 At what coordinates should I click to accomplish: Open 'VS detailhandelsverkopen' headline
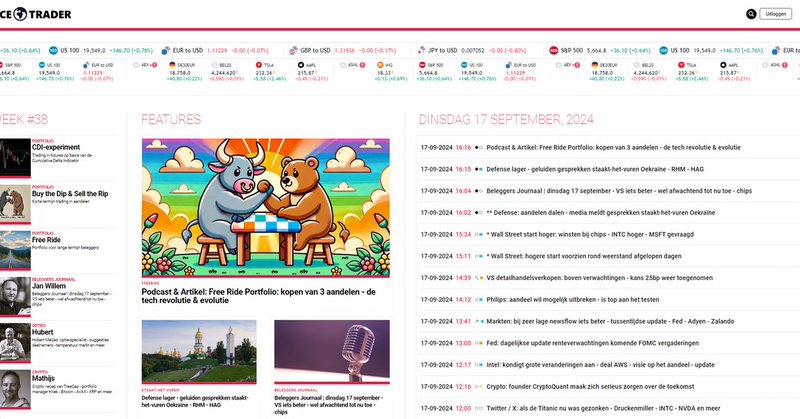[x=599, y=278]
